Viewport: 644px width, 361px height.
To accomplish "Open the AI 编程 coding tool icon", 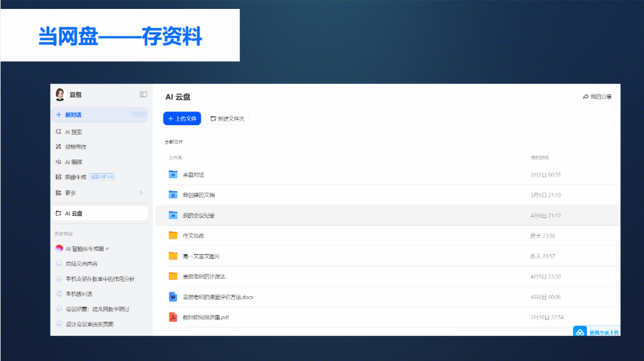I will tap(58, 161).
